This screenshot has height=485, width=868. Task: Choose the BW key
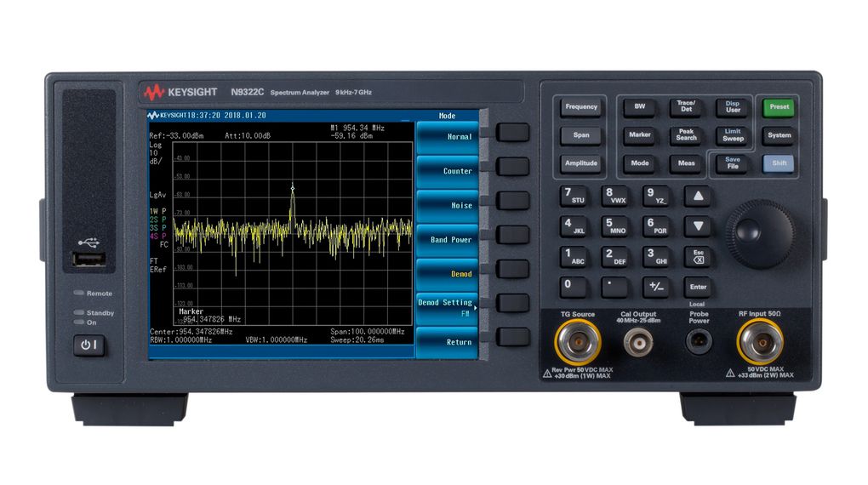tap(639, 107)
